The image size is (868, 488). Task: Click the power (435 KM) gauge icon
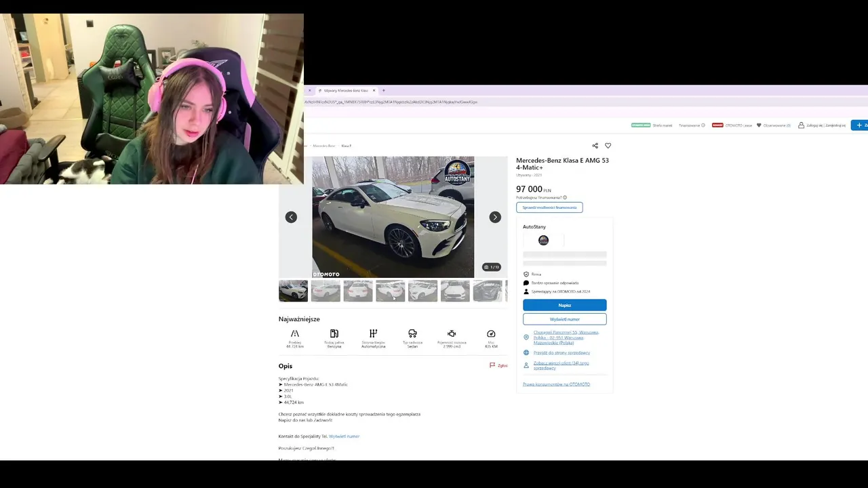coord(491,333)
